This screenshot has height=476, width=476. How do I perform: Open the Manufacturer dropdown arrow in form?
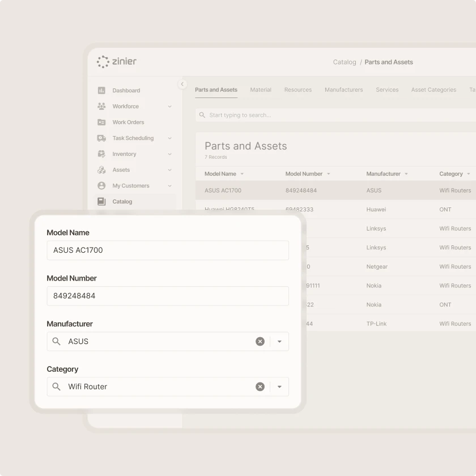279,342
